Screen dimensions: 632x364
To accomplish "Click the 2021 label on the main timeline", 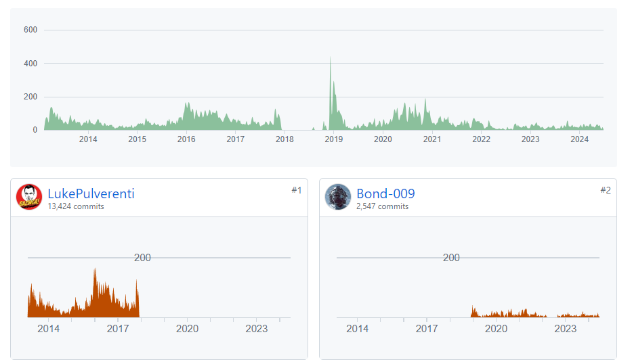I will click(432, 139).
